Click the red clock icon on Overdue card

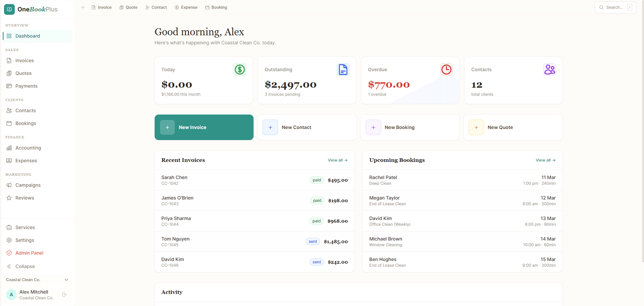click(446, 70)
